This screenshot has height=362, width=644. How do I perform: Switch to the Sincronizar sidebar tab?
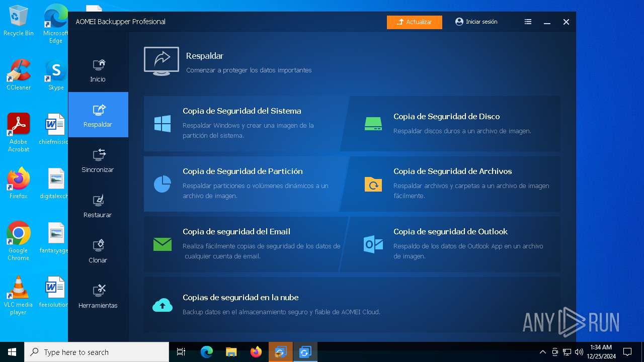click(98, 160)
